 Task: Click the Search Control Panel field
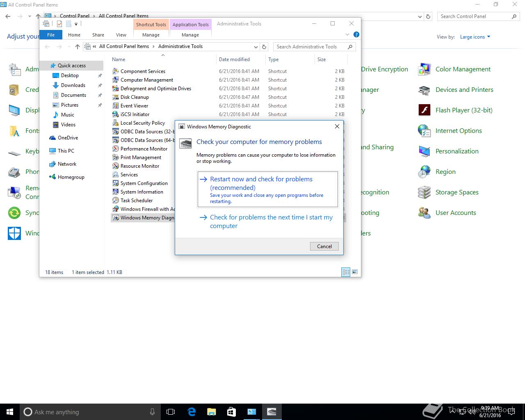pos(478,16)
